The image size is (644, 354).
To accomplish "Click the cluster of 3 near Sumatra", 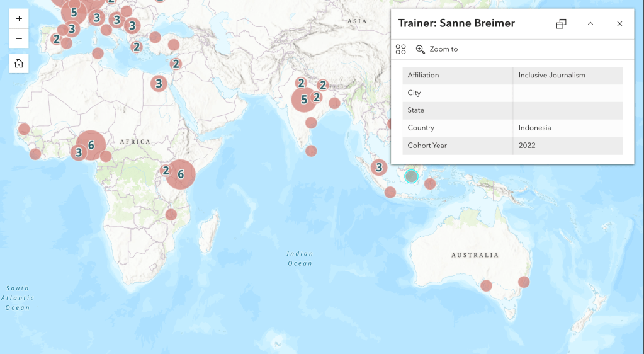I will click(378, 167).
